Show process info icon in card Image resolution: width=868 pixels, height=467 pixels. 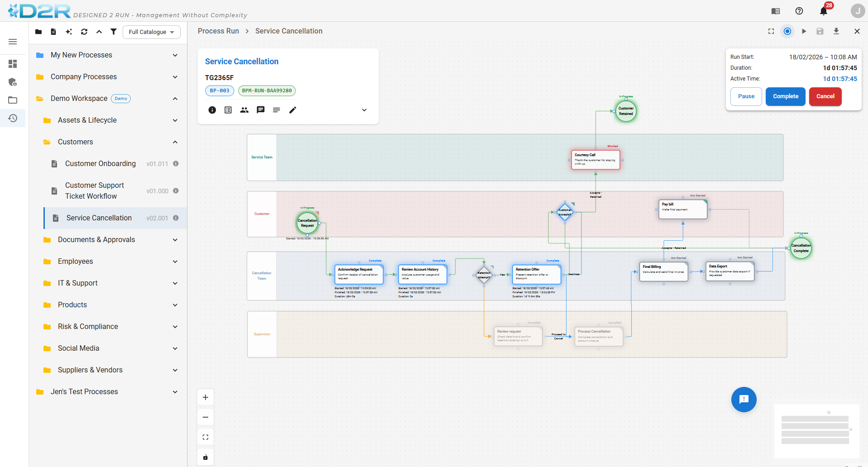(212, 110)
